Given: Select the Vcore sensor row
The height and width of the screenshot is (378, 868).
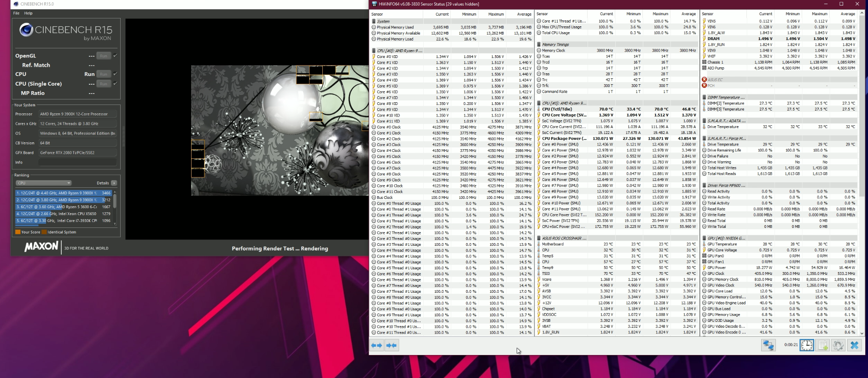Looking at the screenshot, I should [617, 279].
